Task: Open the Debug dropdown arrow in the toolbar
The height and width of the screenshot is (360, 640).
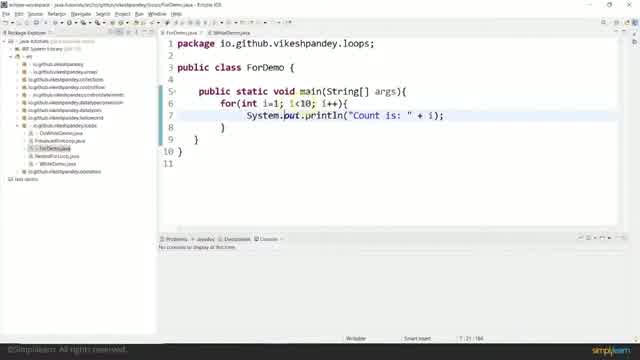Action: [62, 22]
